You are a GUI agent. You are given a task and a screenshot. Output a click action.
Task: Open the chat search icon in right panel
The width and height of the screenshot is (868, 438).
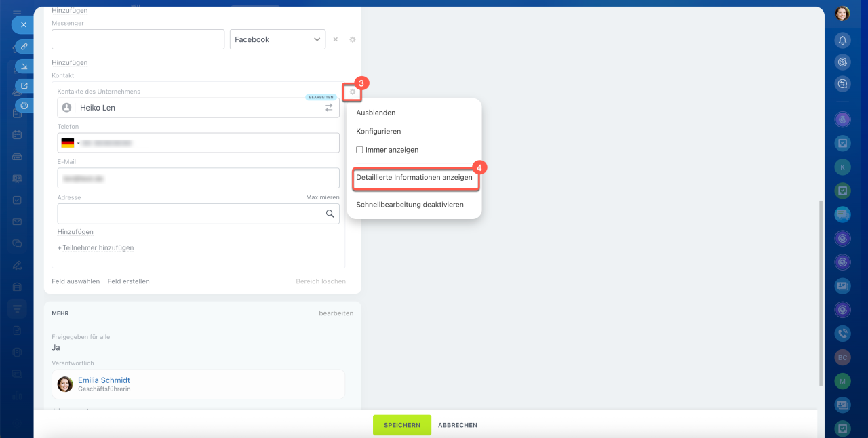click(x=842, y=84)
